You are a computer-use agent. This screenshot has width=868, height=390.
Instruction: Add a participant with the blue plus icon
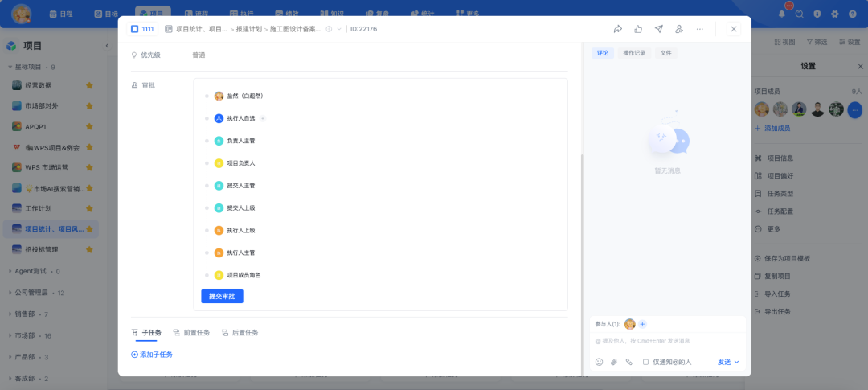pyautogui.click(x=642, y=324)
